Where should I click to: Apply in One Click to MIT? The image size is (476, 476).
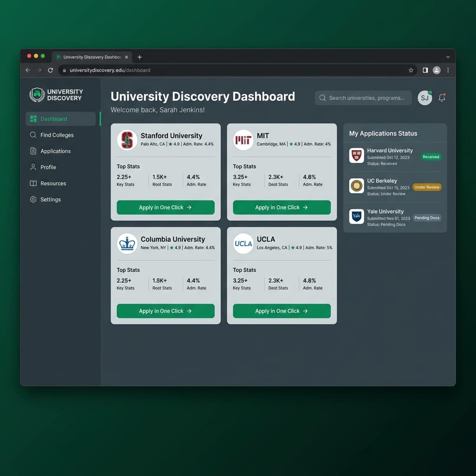(x=282, y=207)
